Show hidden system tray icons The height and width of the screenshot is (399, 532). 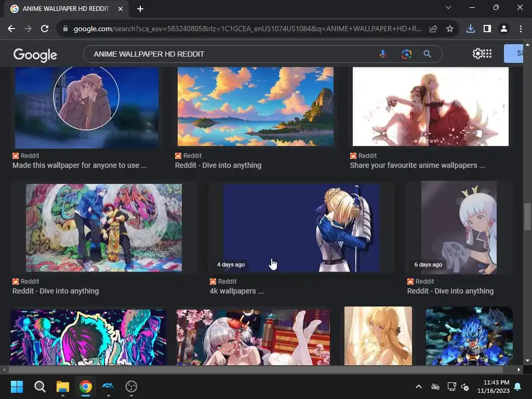[x=419, y=387]
